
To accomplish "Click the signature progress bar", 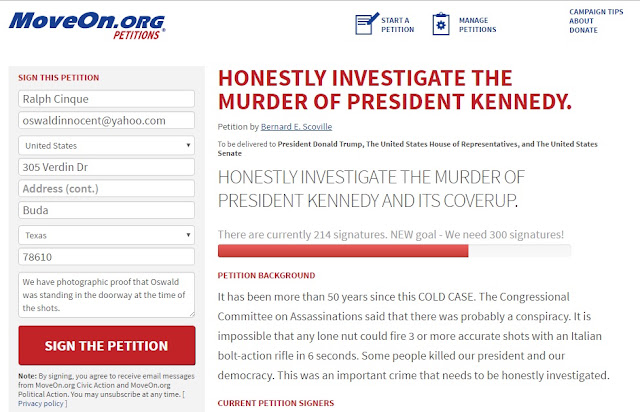I will pos(394,251).
